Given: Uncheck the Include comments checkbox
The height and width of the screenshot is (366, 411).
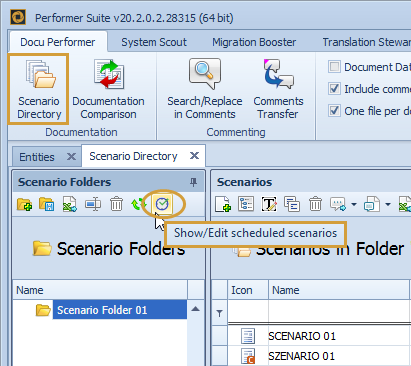Looking at the screenshot, I should click(334, 89).
